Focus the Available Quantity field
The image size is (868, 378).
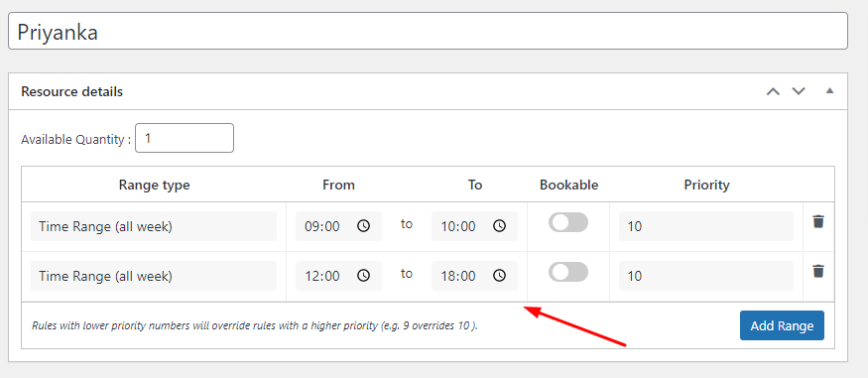click(185, 138)
